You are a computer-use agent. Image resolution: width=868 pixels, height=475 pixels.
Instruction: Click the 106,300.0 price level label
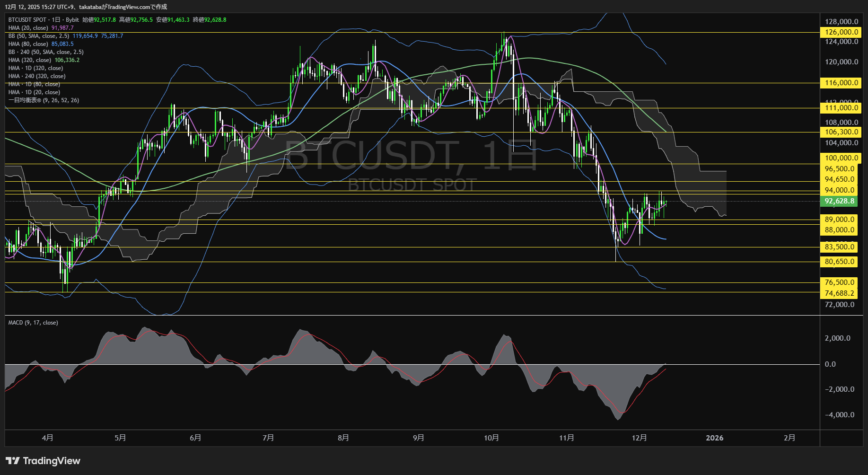click(x=841, y=132)
